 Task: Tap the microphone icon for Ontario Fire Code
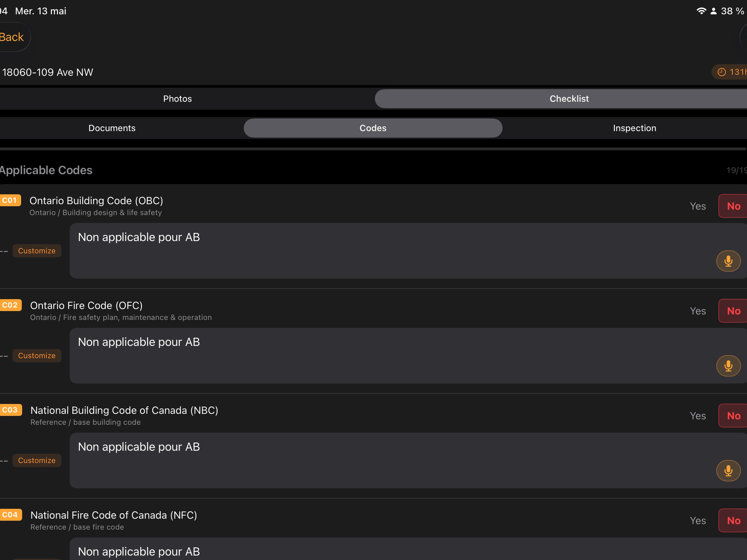click(728, 366)
